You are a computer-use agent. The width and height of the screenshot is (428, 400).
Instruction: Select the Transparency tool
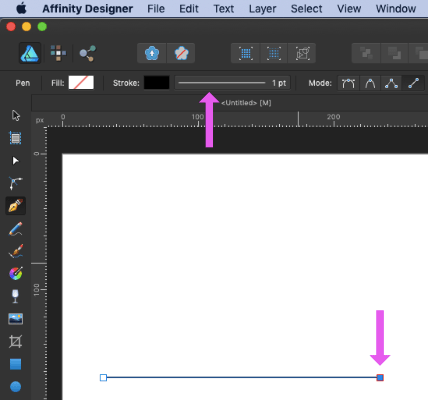point(16,296)
